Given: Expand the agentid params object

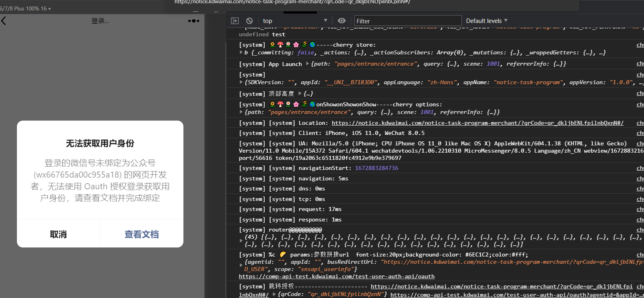Looking at the screenshot, I should click(241, 265).
